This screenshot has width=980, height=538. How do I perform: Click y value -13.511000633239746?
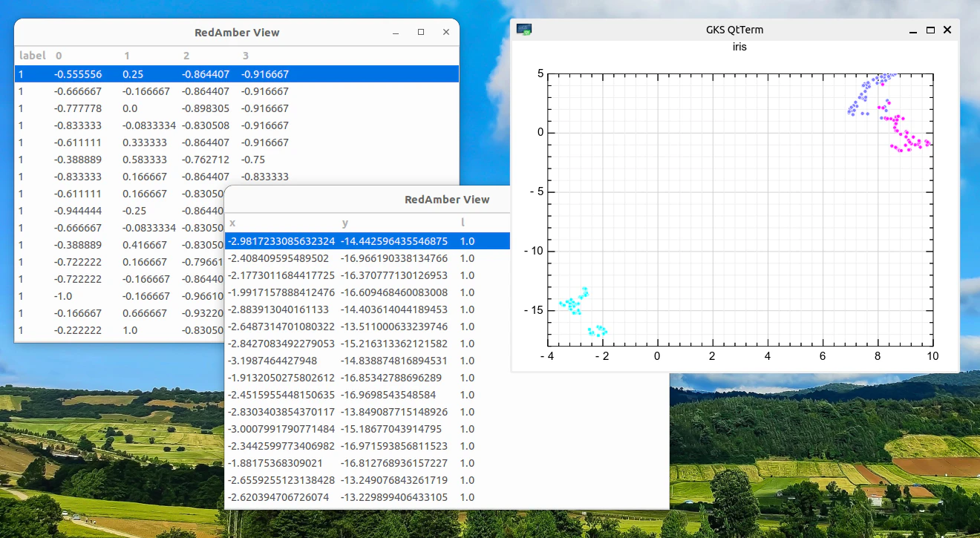click(x=394, y=327)
